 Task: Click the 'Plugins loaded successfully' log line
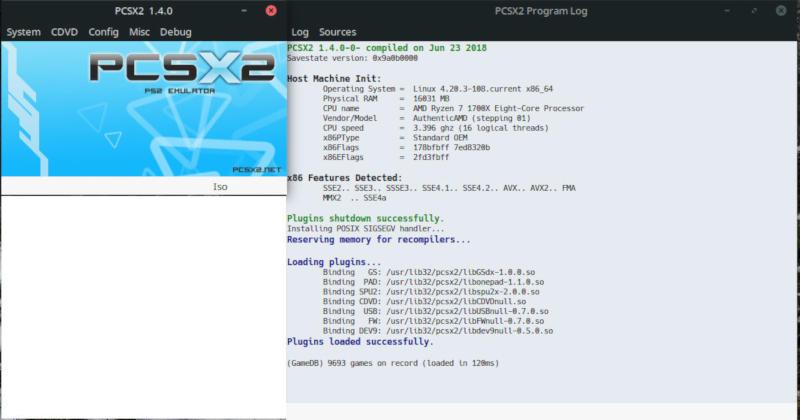(360, 342)
